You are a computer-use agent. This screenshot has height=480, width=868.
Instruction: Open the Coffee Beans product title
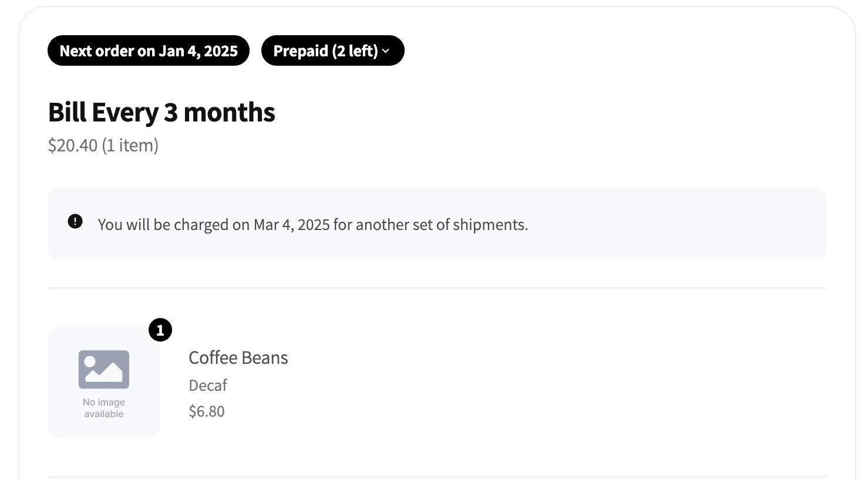(x=238, y=357)
